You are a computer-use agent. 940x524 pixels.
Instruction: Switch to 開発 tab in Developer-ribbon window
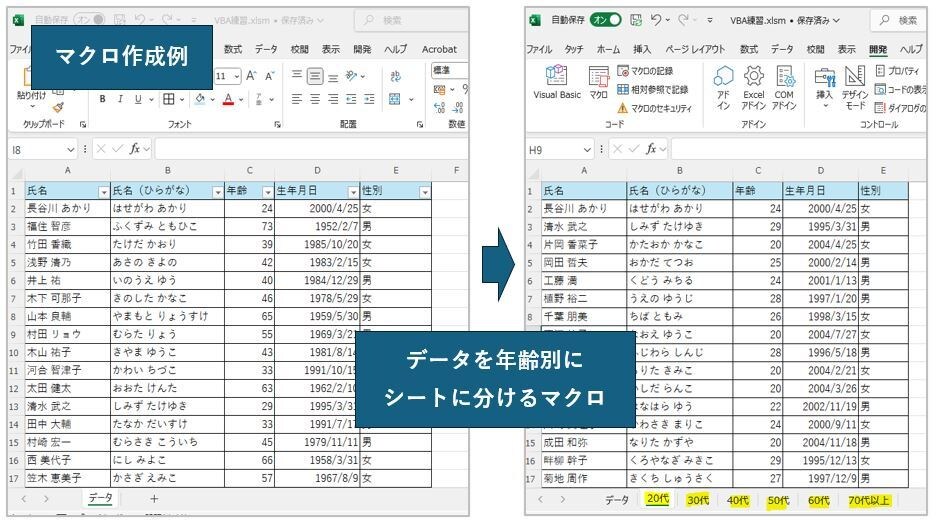click(878, 49)
